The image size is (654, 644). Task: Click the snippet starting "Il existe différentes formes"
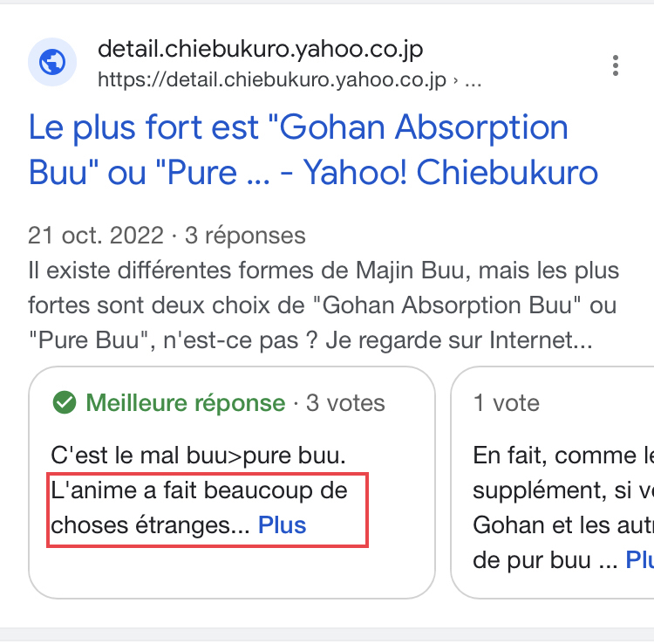[x=323, y=271]
